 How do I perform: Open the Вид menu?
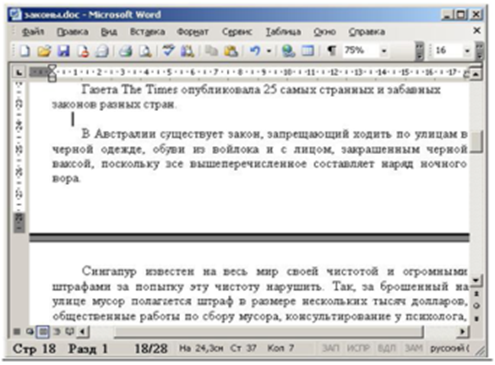point(109,32)
